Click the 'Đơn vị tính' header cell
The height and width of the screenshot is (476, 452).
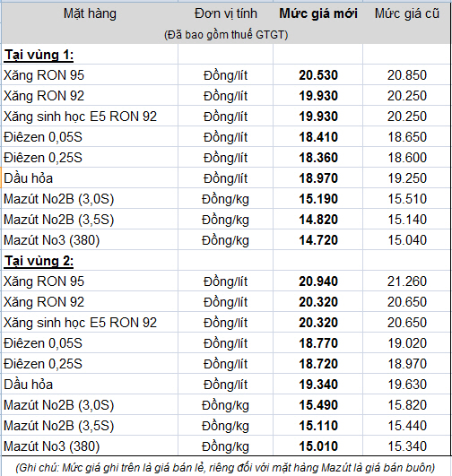coord(226,13)
